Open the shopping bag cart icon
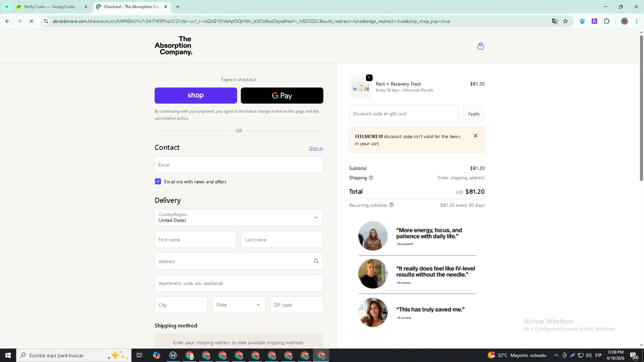This screenshot has height=362, width=644. pos(480,46)
